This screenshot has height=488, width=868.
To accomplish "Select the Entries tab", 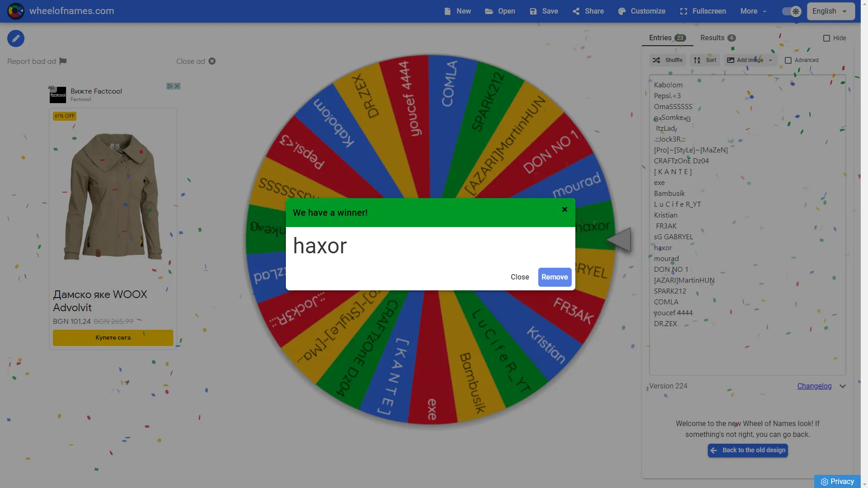I will click(x=667, y=38).
